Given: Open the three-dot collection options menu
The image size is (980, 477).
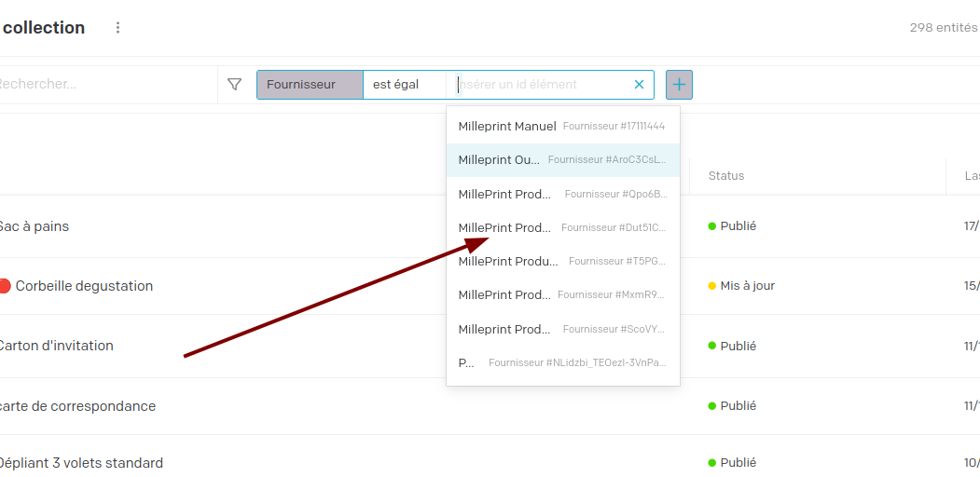Looking at the screenshot, I should point(117,28).
